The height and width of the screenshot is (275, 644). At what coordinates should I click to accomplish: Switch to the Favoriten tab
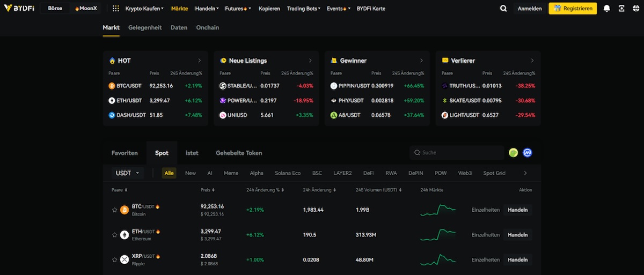[x=125, y=153]
